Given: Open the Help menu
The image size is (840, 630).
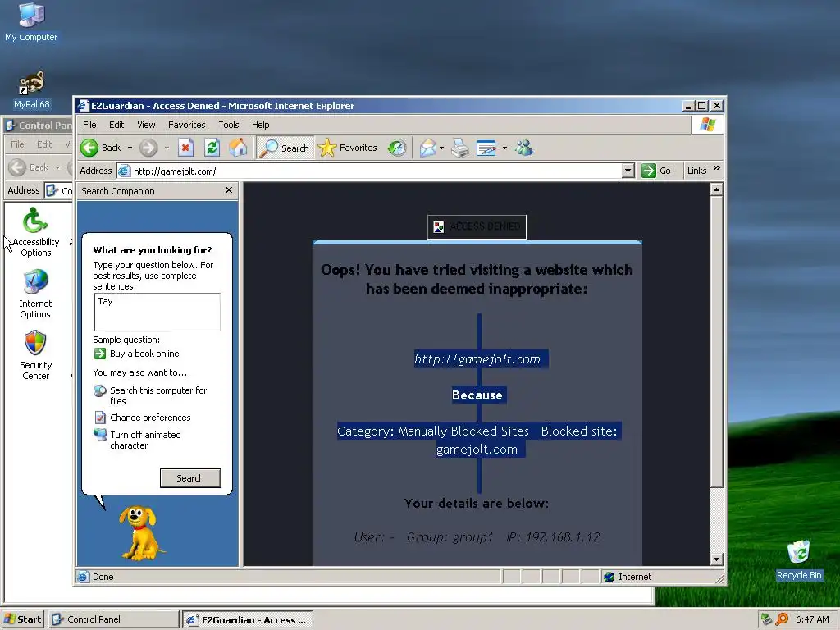Looking at the screenshot, I should coord(260,125).
